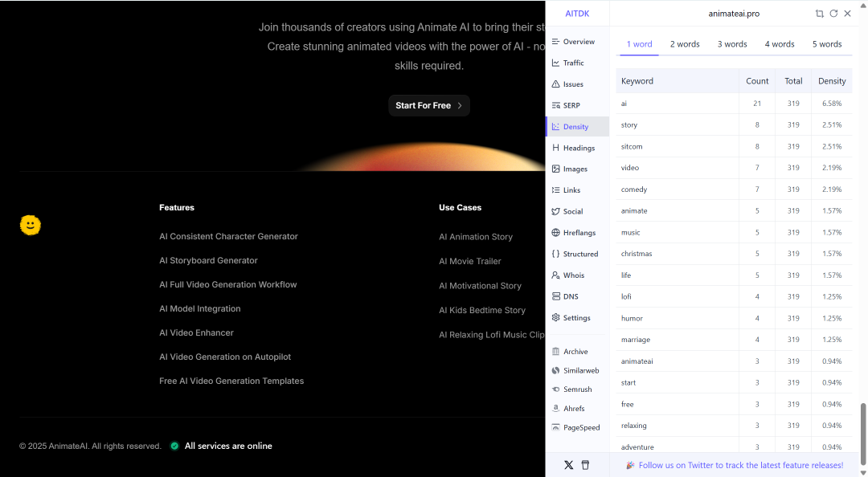Click the yellow smiley face widget
868x477 pixels.
tap(31, 225)
